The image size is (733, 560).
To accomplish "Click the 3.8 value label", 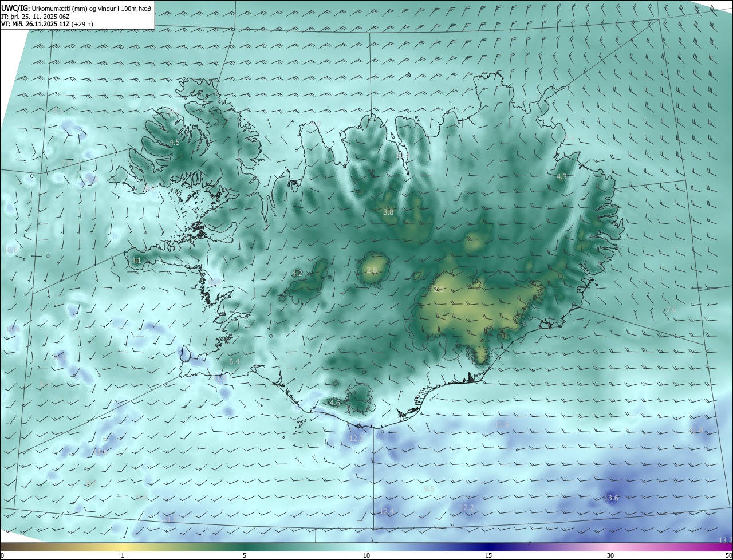I will tap(388, 212).
